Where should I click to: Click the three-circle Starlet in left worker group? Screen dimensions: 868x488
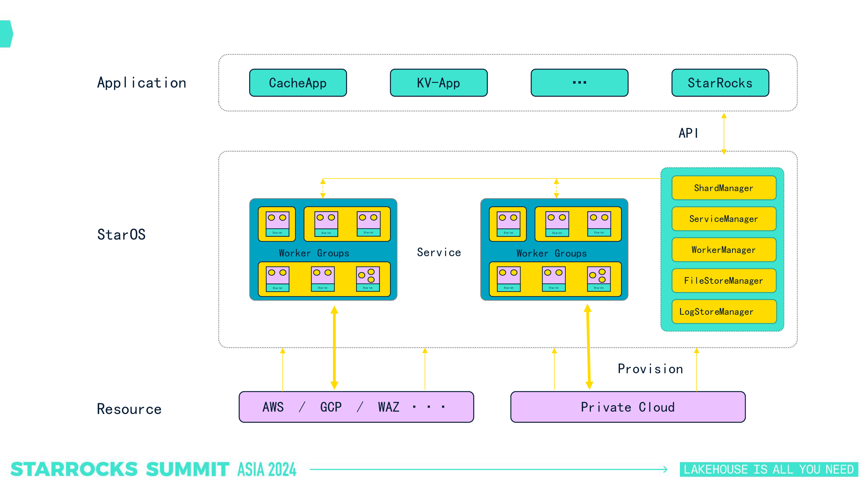[x=368, y=279]
